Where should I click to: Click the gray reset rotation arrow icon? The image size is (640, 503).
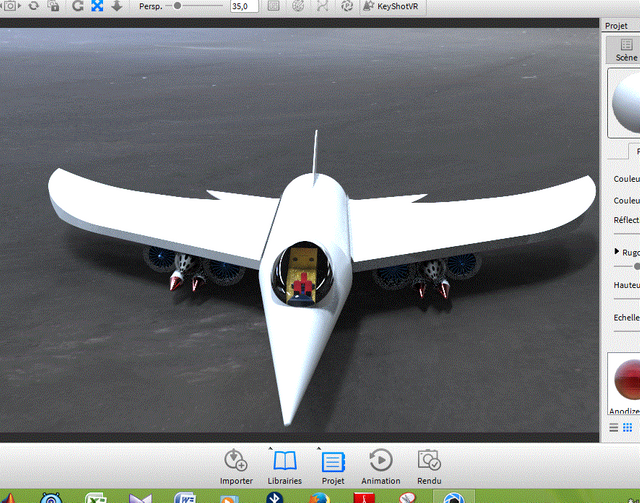tap(78, 6)
